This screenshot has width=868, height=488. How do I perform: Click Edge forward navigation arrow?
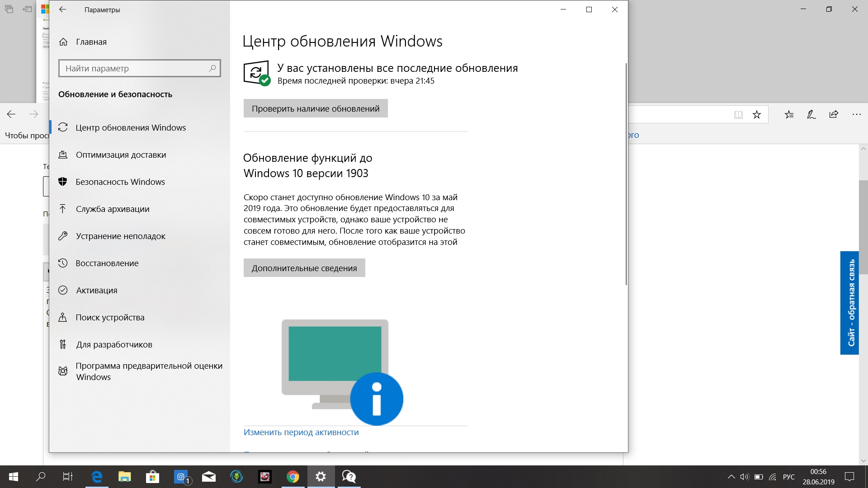[33, 114]
